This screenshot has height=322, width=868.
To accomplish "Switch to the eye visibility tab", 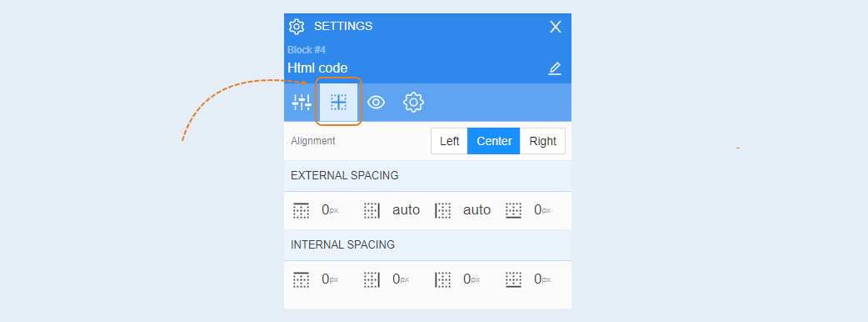I will point(376,102).
